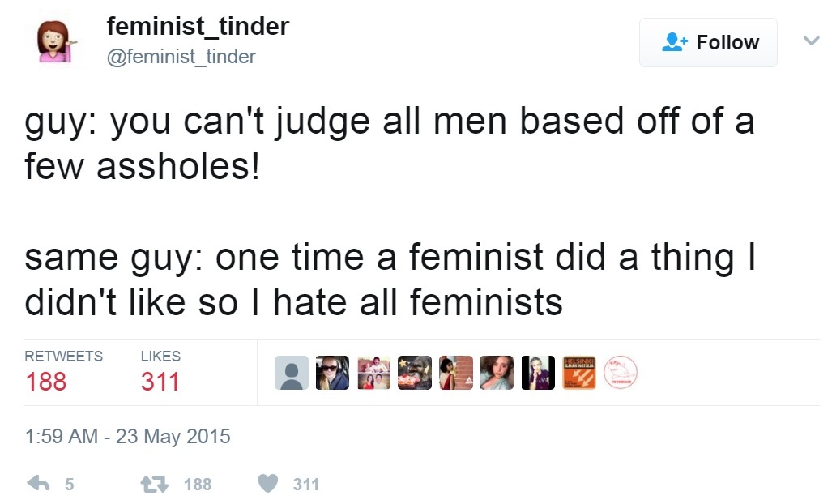Open the two-photo collage liker avatar
The height and width of the screenshot is (504, 832).
coord(373,373)
